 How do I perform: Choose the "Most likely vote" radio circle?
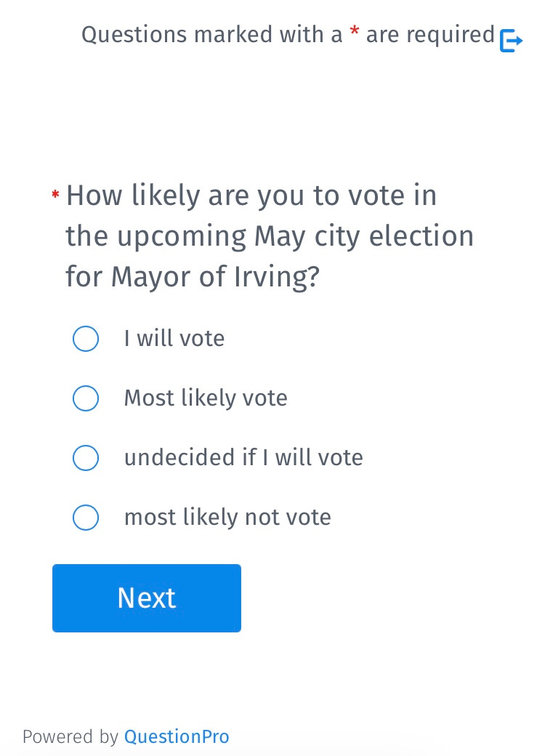coord(86,398)
